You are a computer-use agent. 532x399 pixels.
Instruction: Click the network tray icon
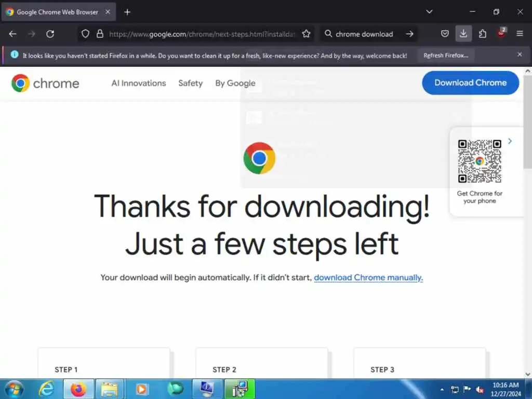click(x=455, y=390)
